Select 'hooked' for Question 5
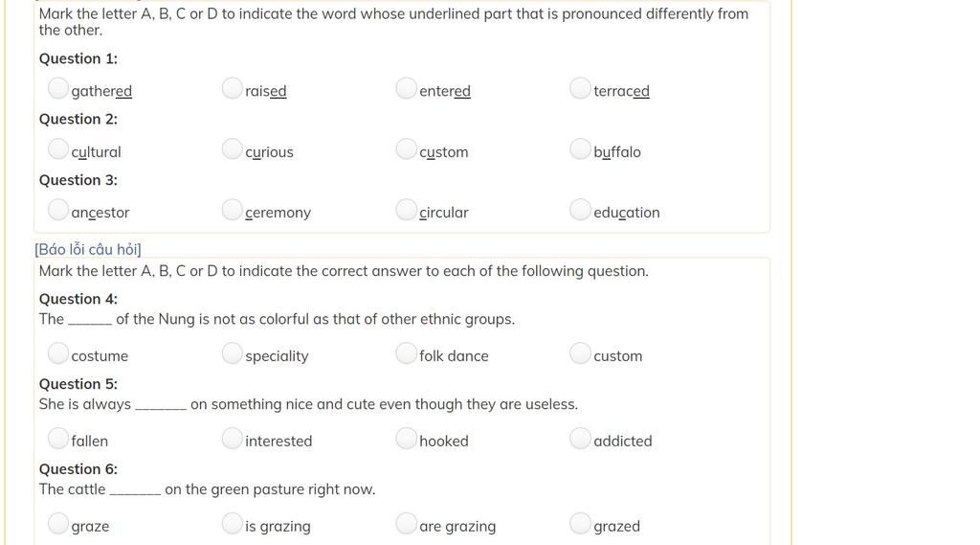980x545 pixels. click(406, 438)
